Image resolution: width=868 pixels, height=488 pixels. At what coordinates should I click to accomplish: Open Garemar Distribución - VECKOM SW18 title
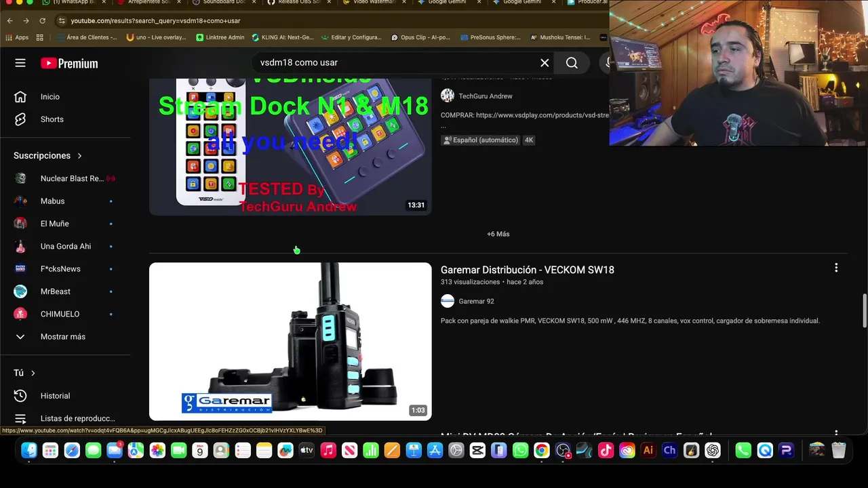[528, 270]
